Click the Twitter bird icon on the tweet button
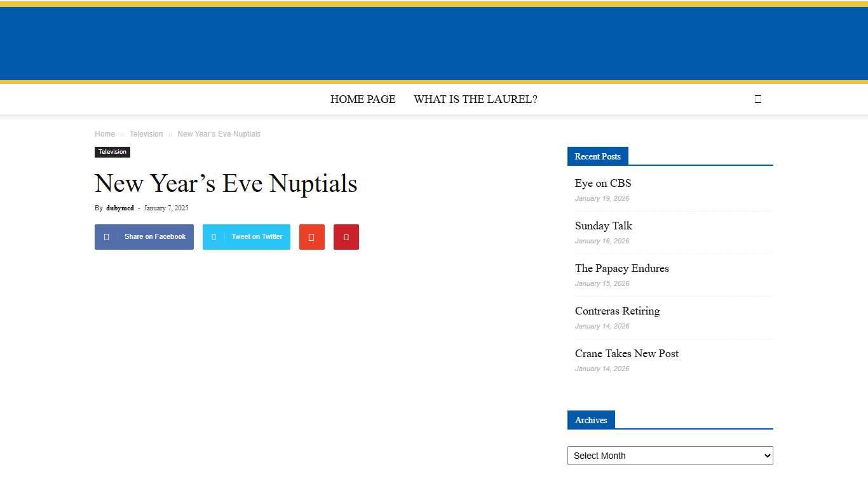Image resolution: width=868 pixels, height=488 pixels. 215,236
